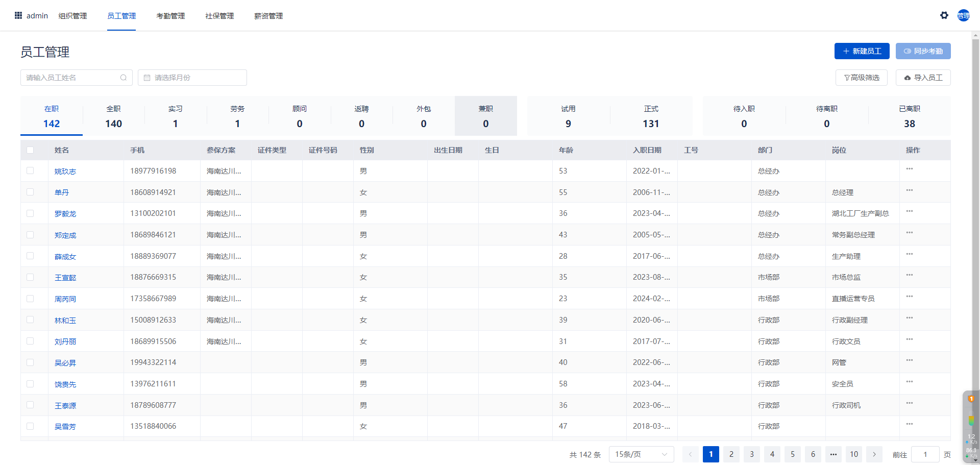Select the row checkbox for 林和玉
980x465 pixels.
pos(30,320)
